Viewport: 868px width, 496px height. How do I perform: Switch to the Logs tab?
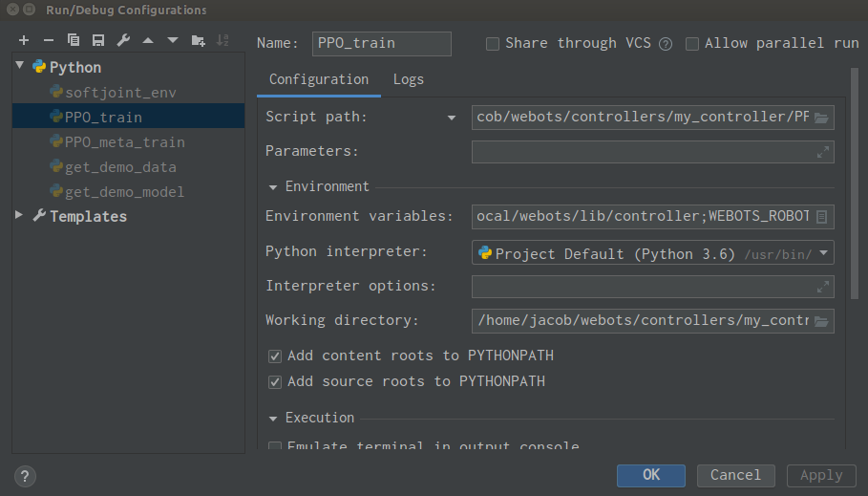[x=408, y=79]
